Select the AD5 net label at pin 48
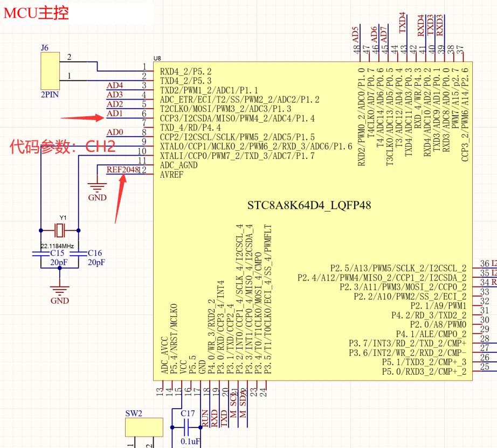The image size is (497, 448). pyautogui.click(x=356, y=35)
